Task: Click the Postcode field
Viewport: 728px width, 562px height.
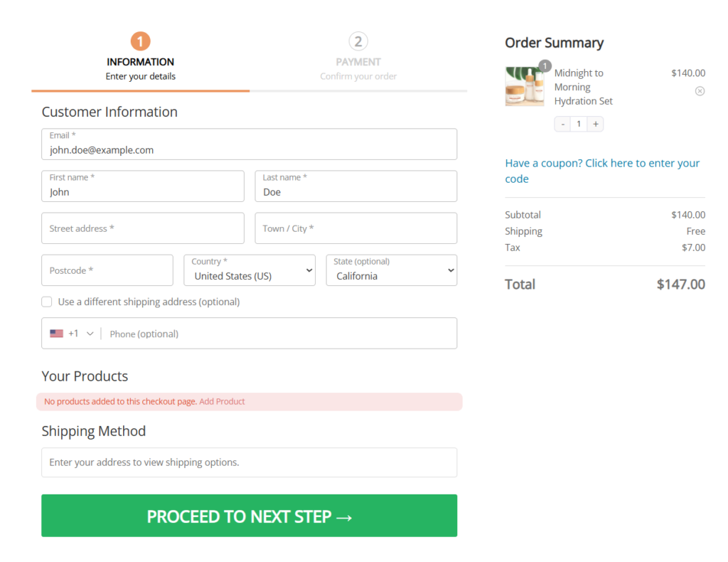Action: 107,270
